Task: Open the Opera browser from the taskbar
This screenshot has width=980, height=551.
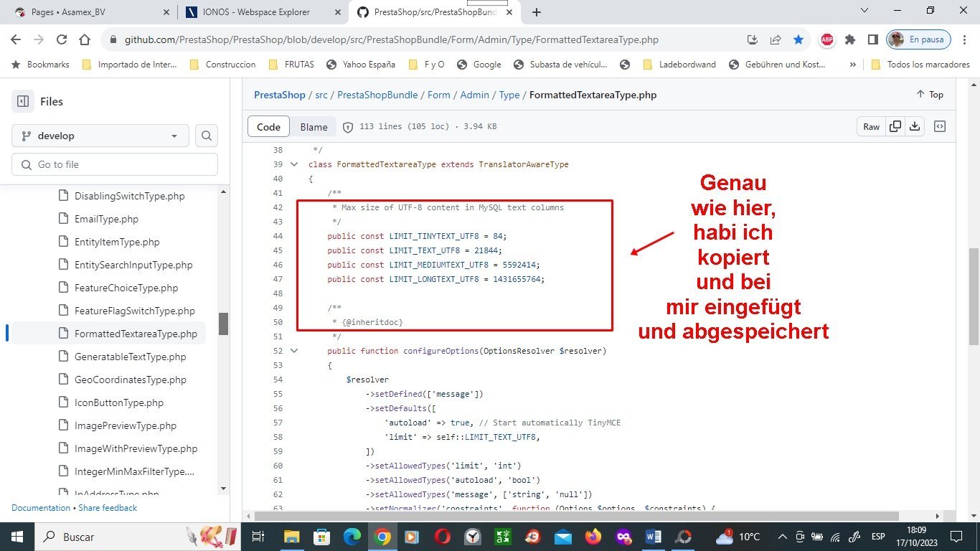Action: coord(442,537)
